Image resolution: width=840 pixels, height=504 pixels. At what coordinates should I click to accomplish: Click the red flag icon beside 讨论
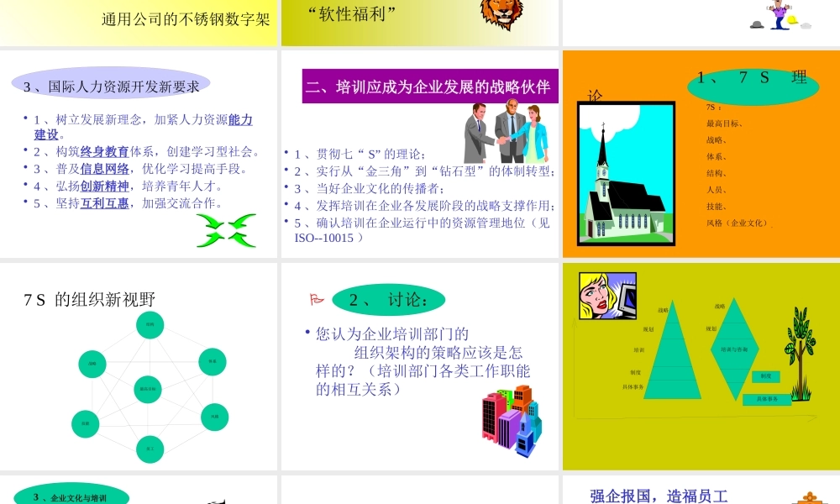(317, 299)
